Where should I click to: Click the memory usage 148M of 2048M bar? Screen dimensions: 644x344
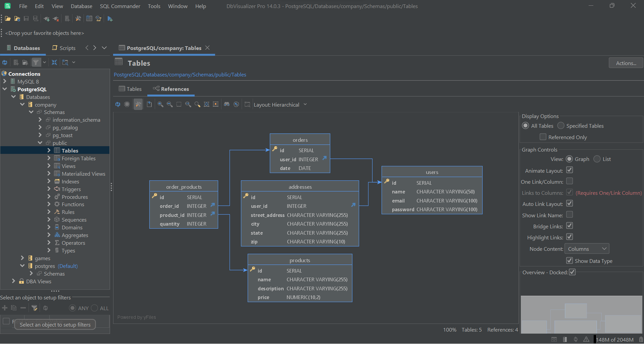click(x=615, y=339)
